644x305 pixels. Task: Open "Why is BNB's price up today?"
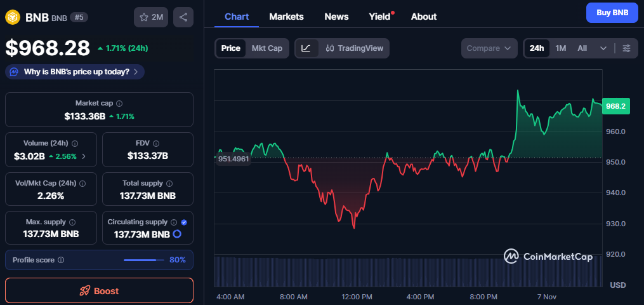[75, 72]
